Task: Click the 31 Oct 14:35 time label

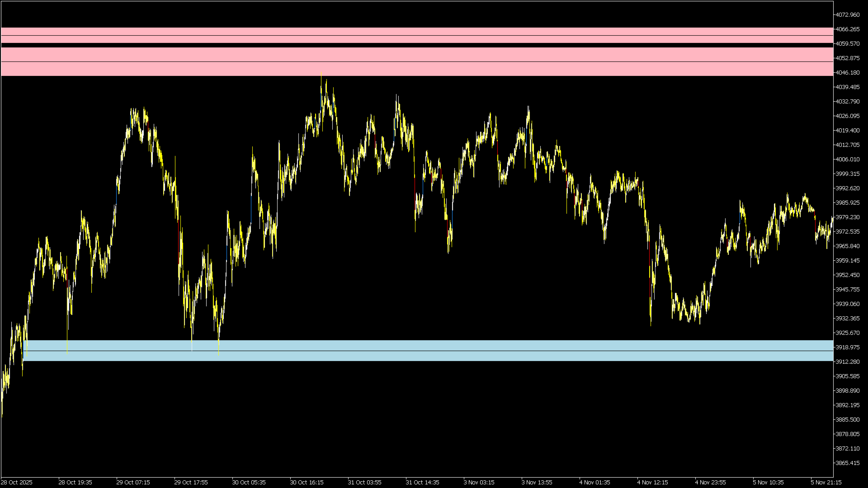Action: pos(422,483)
